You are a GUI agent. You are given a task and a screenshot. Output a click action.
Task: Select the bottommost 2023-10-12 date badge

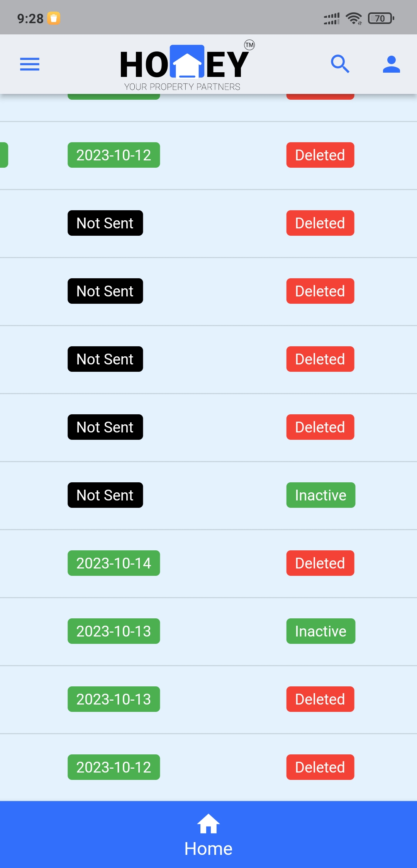pyautogui.click(x=114, y=767)
